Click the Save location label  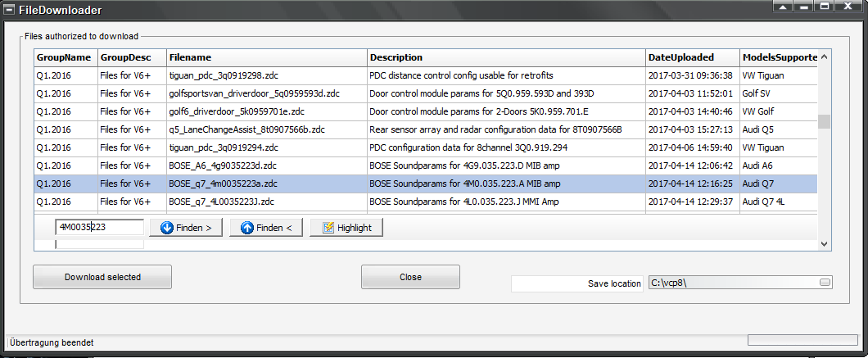pyautogui.click(x=614, y=283)
